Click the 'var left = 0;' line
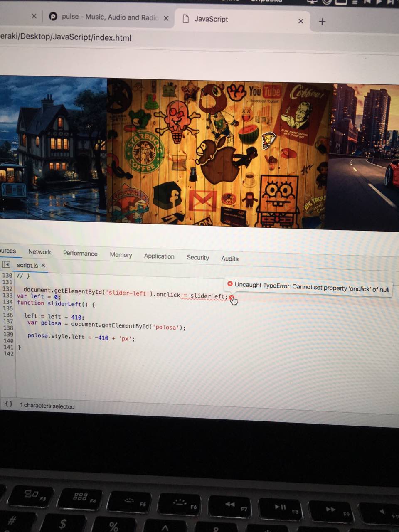The image size is (399, 532). pos(39,296)
